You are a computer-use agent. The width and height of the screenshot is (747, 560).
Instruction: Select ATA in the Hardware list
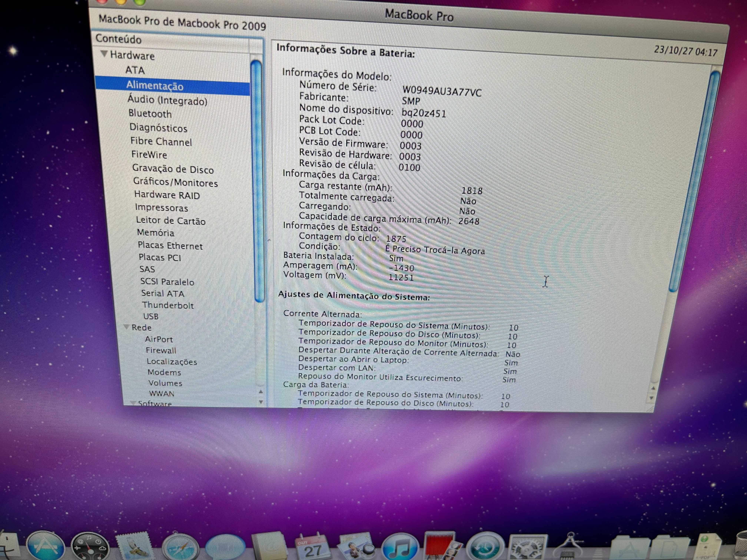coord(135,70)
